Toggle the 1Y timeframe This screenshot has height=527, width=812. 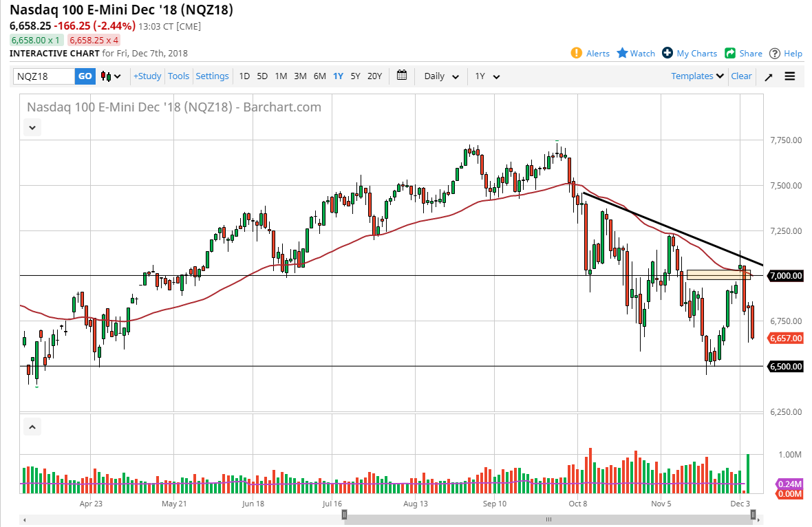[338, 76]
